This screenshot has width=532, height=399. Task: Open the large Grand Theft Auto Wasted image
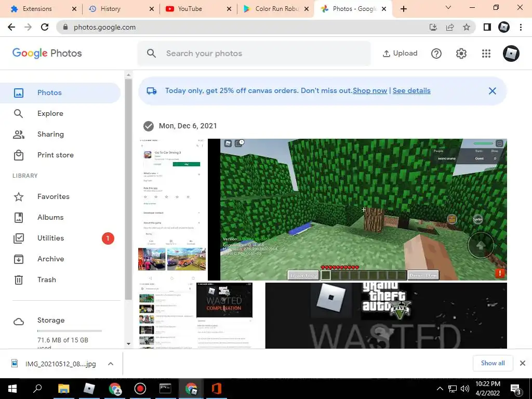pyautogui.click(x=386, y=315)
